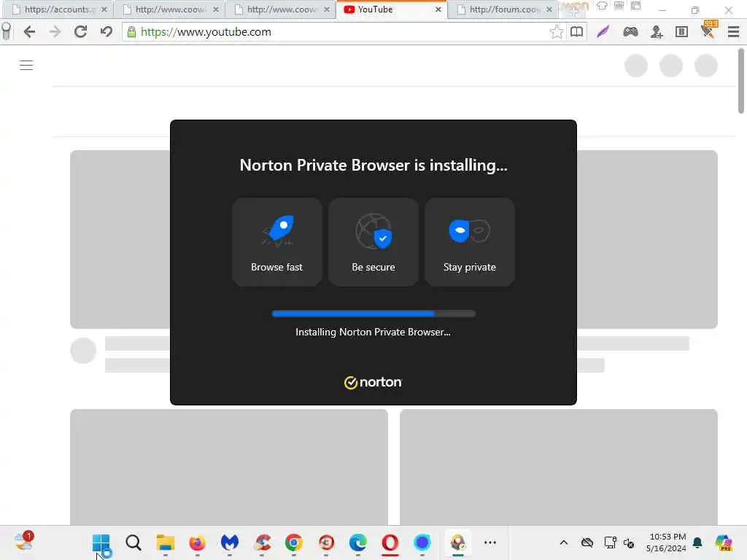Viewport: 747px width, 560px height.
Task: Open the game controller toolbar icon
Action: pos(630,32)
